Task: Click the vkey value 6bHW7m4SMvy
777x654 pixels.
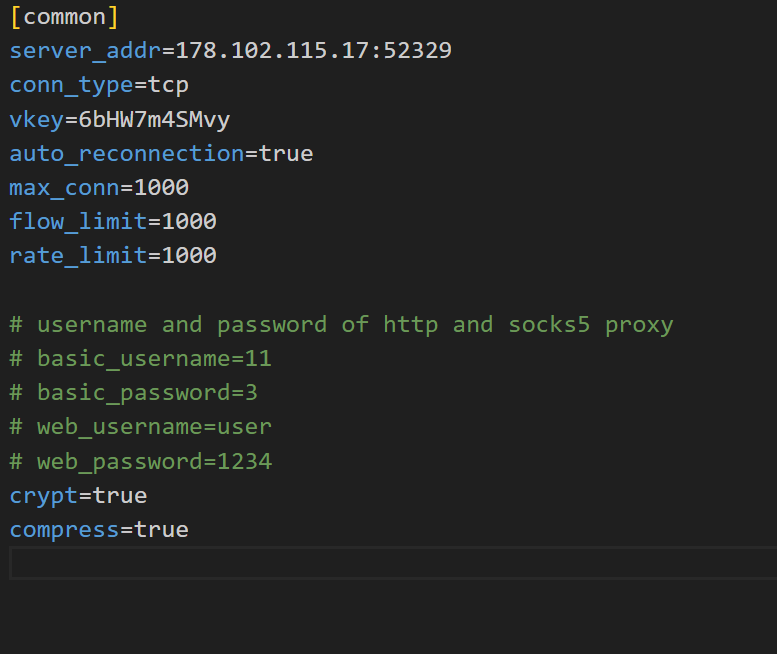Action: [154, 119]
